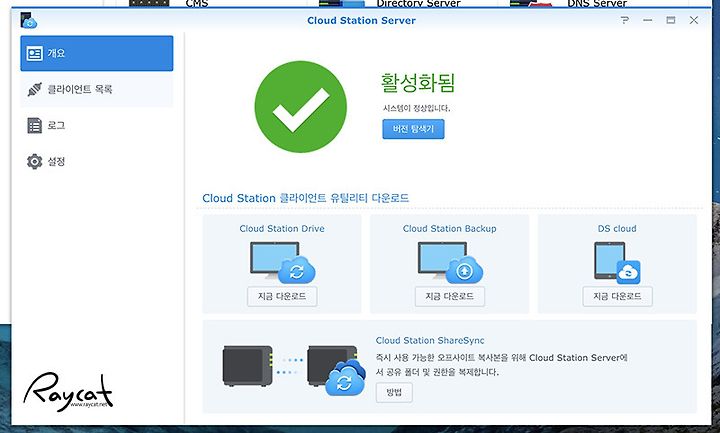Click the 시스템이 정상입니다. status message
The width and height of the screenshot is (720, 433).
tap(416, 108)
